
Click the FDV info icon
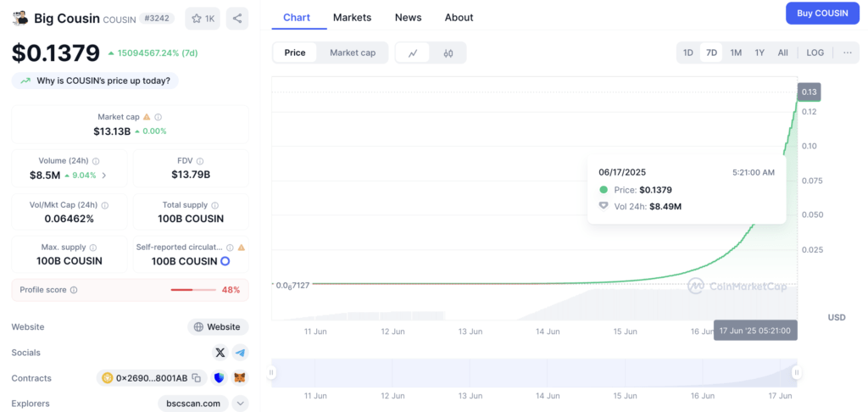click(200, 161)
